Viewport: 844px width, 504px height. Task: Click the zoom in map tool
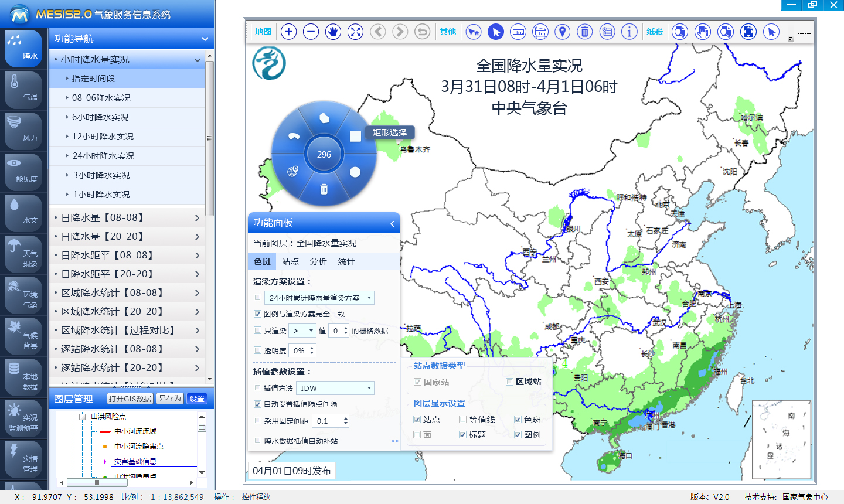pyautogui.click(x=288, y=32)
